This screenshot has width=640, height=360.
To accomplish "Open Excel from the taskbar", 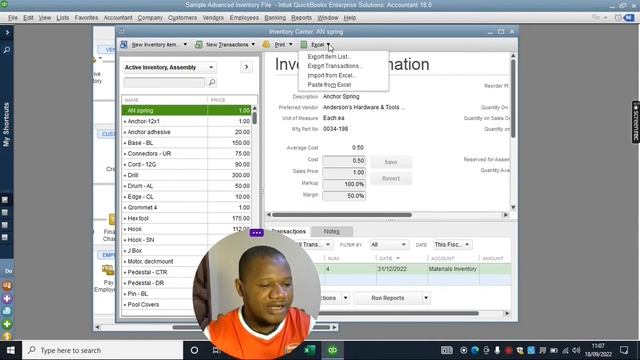I will (x=309, y=350).
